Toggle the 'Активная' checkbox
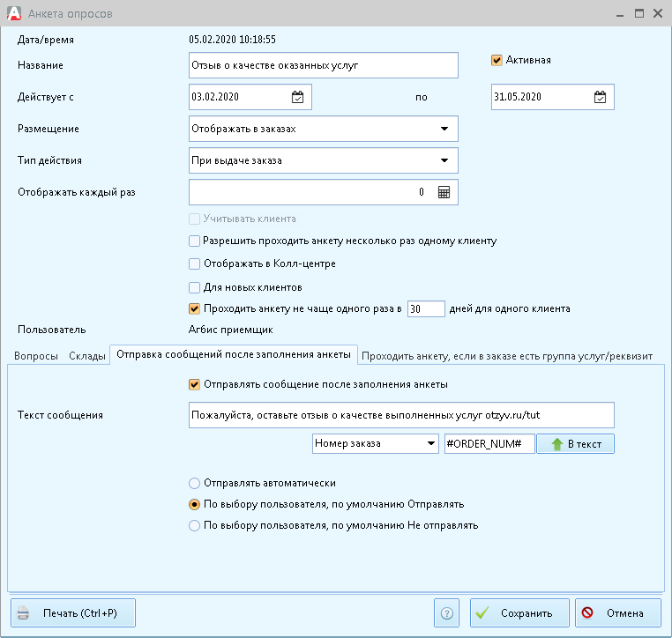 tap(497, 61)
